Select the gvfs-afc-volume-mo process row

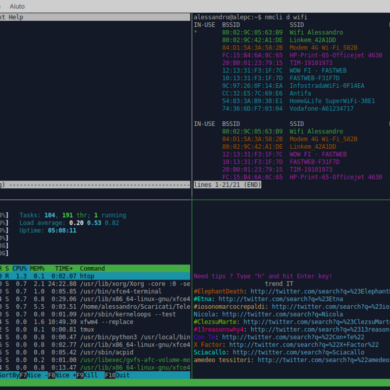95,360
